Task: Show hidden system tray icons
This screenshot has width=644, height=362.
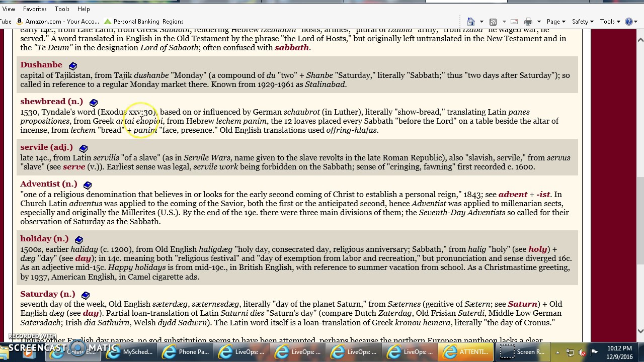Action: (557, 352)
